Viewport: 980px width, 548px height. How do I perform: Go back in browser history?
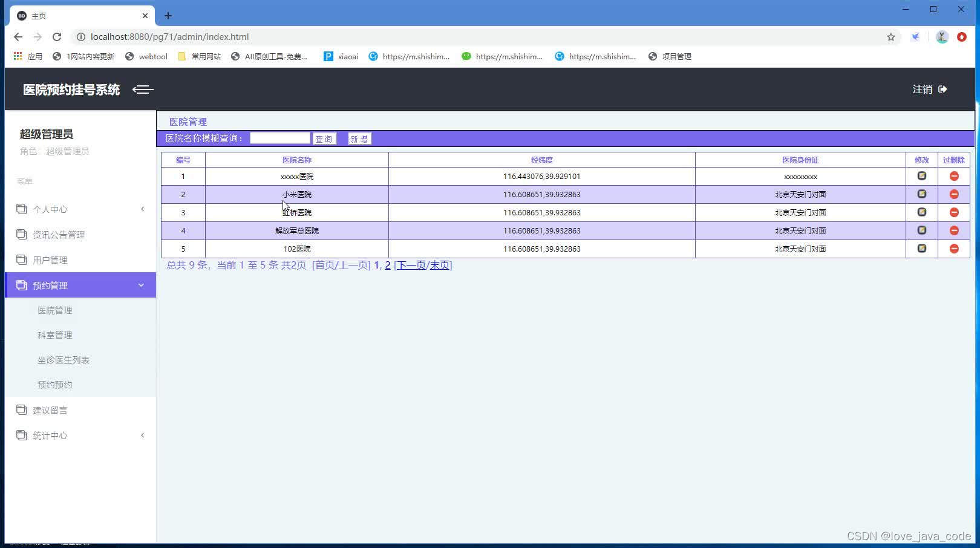(x=18, y=37)
